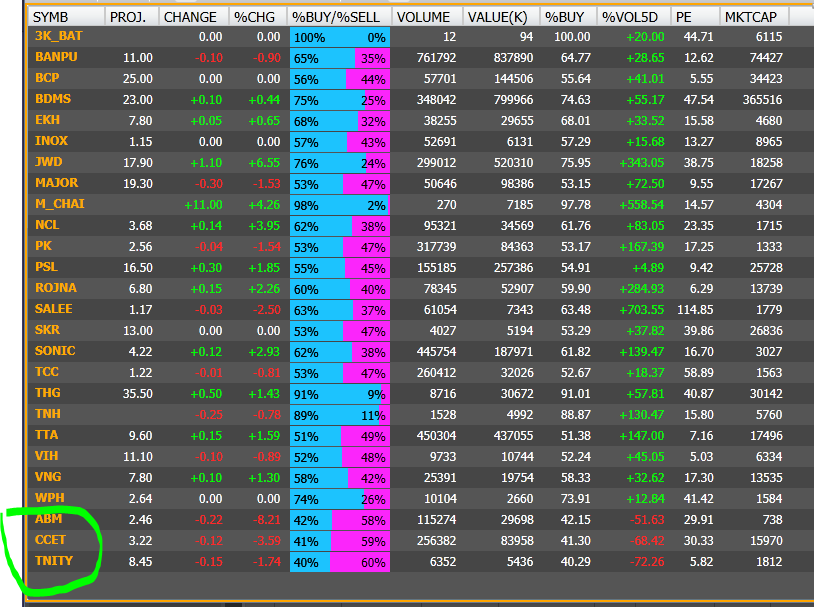Image resolution: width=814 pixels, height=607 pixels.
Task: Click ROJNA PE value 6.29
Action: (x=701, y=289)
